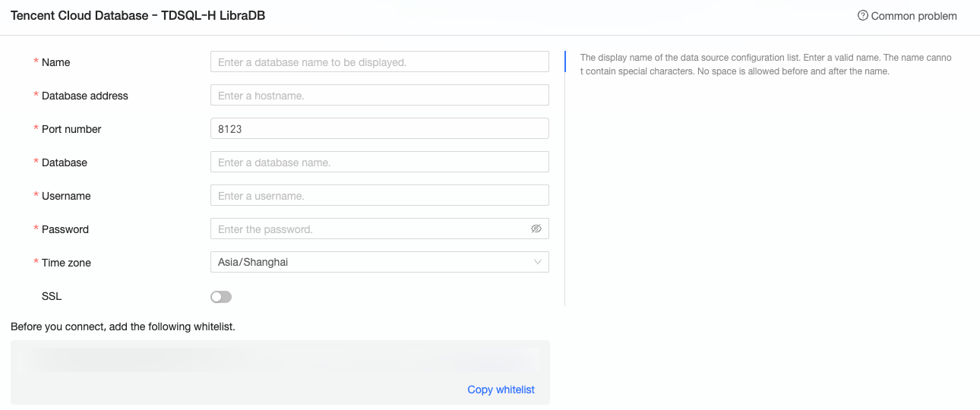Click the Password label text
Screen dimensions: 980x410
[65, 229]
